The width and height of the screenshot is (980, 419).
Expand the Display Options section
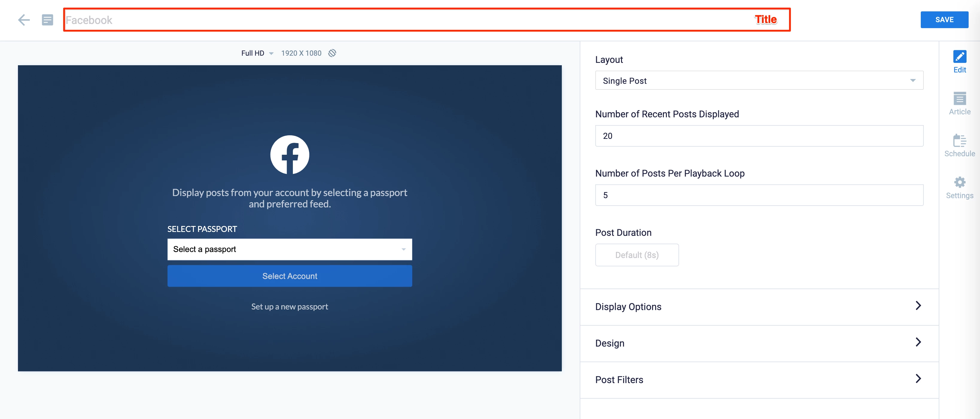click(759, 307)
